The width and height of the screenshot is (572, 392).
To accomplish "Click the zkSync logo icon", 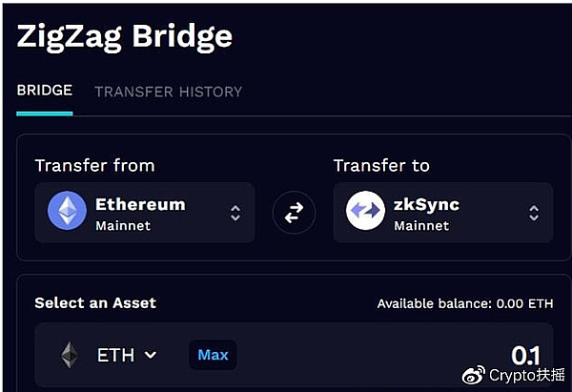I will (365, 210).
